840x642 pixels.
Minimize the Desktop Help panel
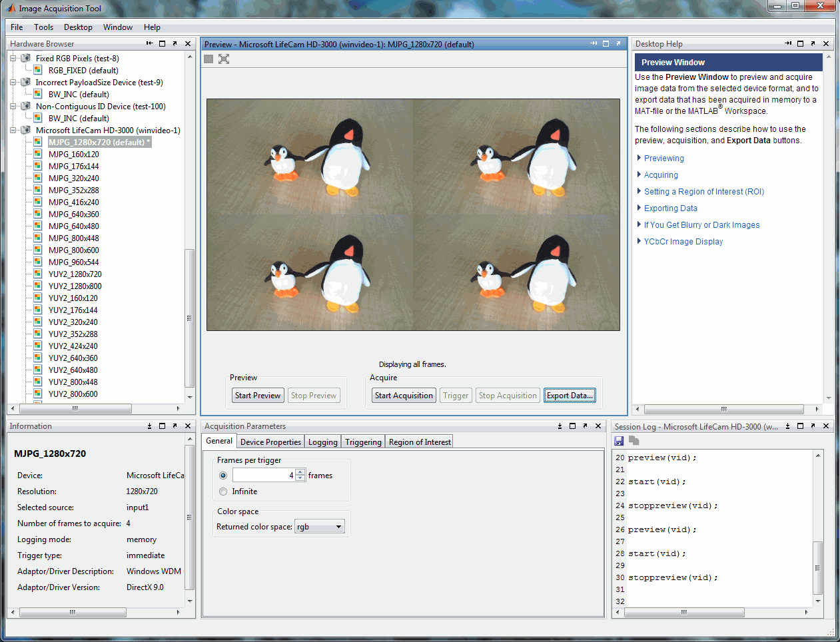click(788, 43)
